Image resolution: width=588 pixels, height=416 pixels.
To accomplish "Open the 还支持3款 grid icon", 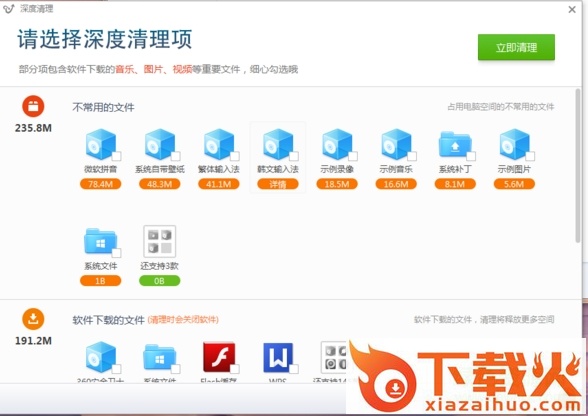I will pyautogui.click(x=160, y=241).
